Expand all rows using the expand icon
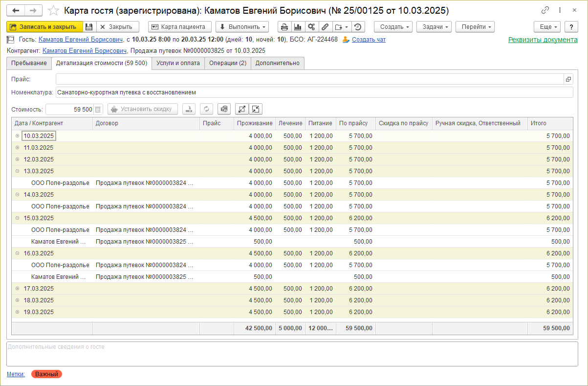The image size is (588, 386). click(x=242, y=109)
